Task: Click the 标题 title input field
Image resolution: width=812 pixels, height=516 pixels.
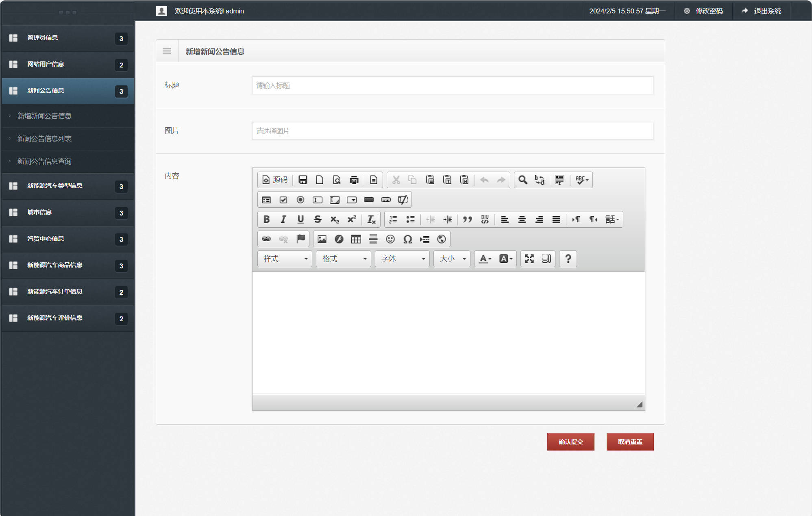Action: coord(452,85)
